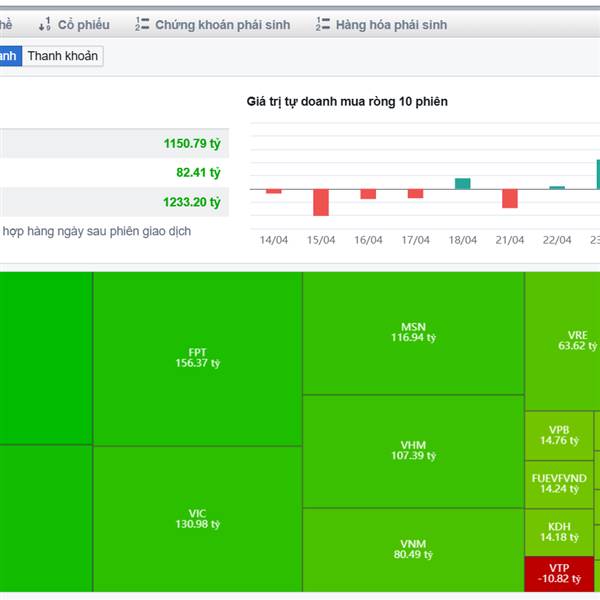Select the teal bar for 22/04
The height and width of the screenshot is (600, 600).
pos(557,188)
